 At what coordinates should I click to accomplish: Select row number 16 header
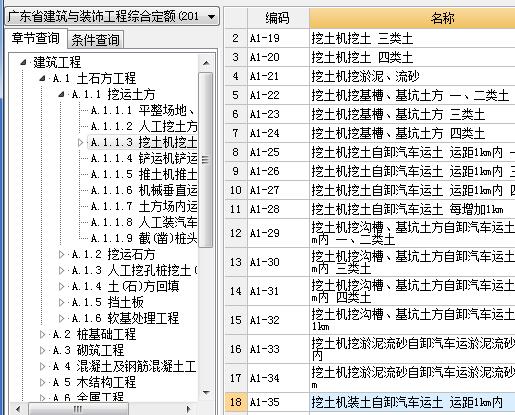[236, 349]
